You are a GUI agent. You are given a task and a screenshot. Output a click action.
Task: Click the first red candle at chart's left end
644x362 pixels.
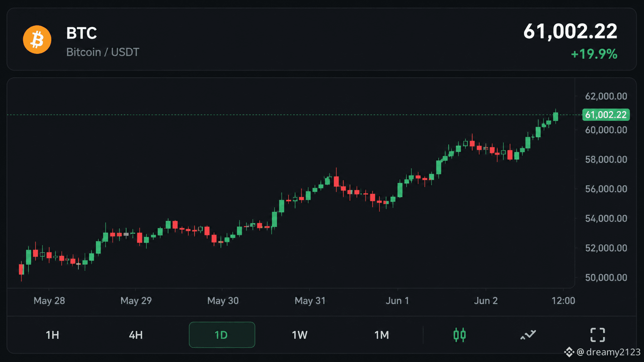click(x=21, y=269)
